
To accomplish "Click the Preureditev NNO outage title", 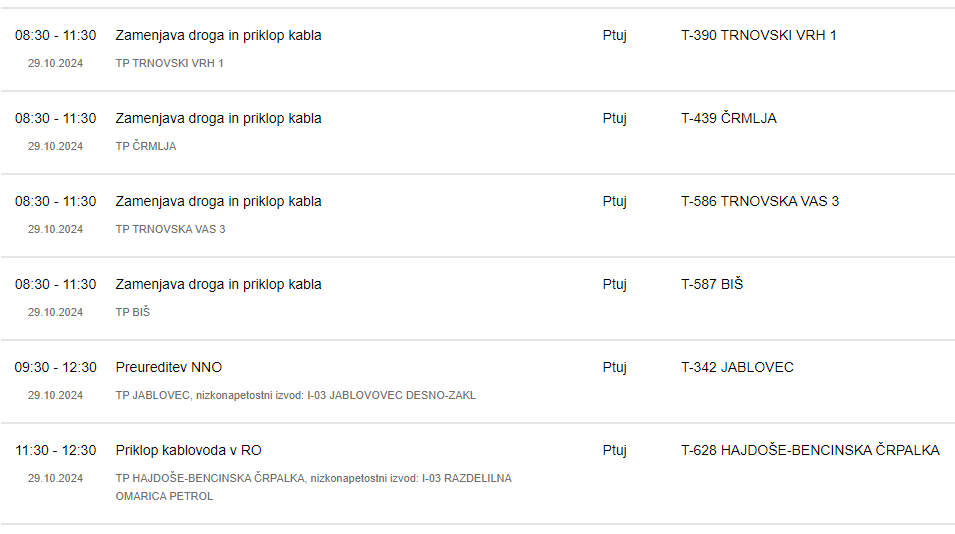I will [169, 367].
